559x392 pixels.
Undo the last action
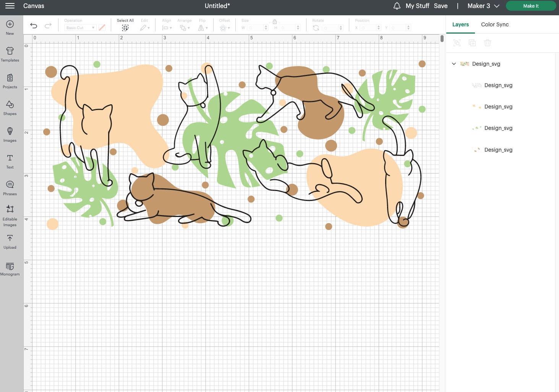pos(34,26)
